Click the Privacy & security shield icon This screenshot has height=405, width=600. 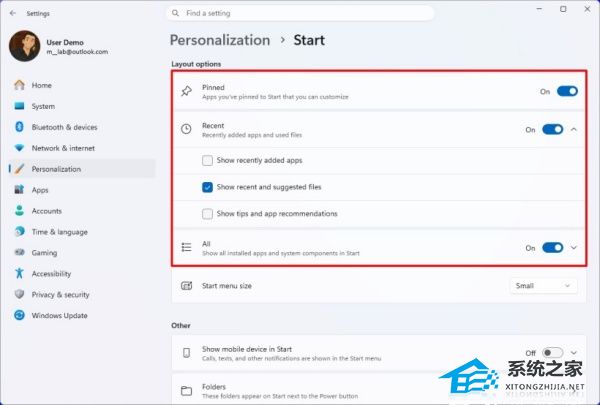point(19,294)
